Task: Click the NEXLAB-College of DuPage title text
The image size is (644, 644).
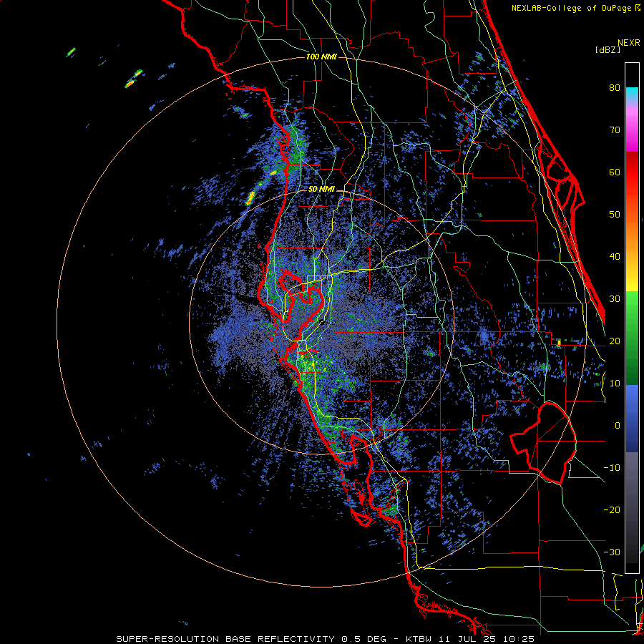Action: [x=571, y=8]
